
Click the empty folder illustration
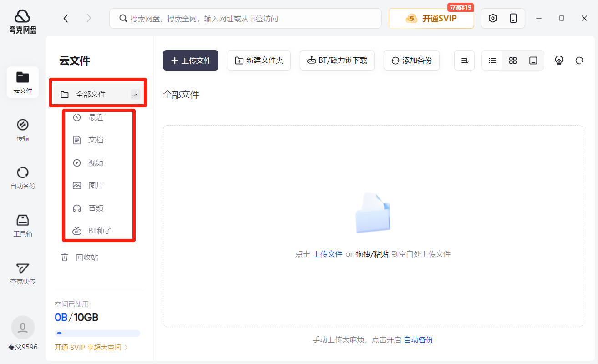pos(373,213)
